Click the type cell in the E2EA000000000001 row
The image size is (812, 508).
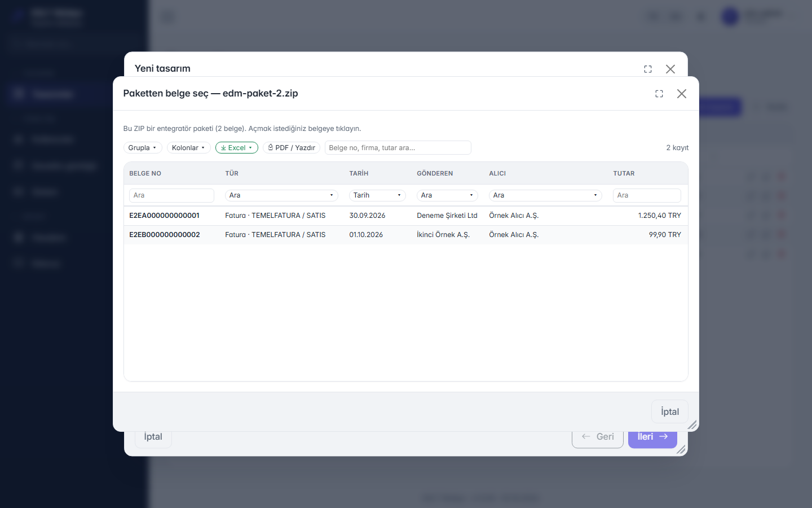(275, 216)
